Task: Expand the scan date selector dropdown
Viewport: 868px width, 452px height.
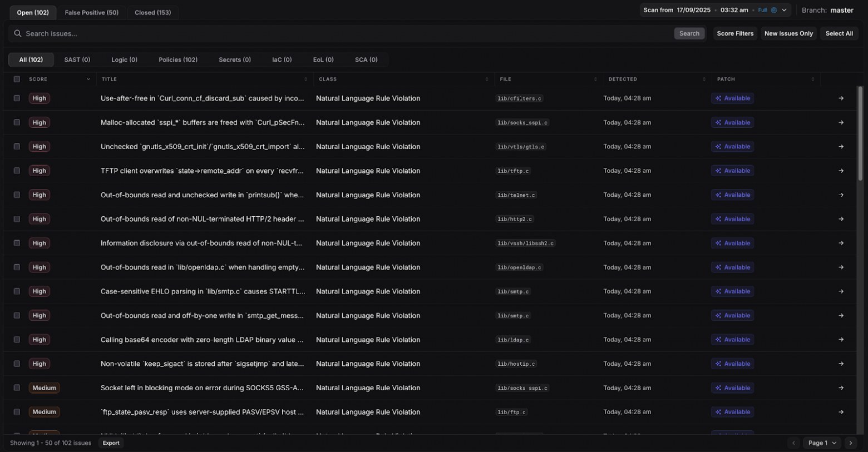Action: [784, 10]
